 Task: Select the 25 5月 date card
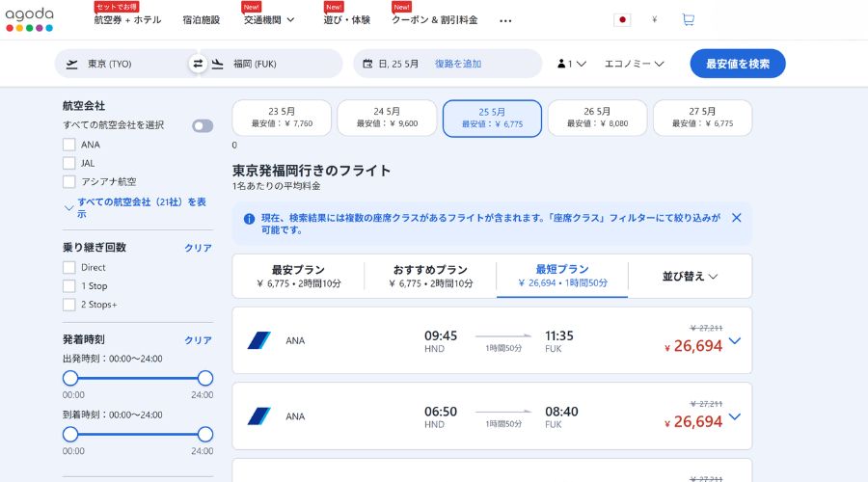click(x=492, y=119)
